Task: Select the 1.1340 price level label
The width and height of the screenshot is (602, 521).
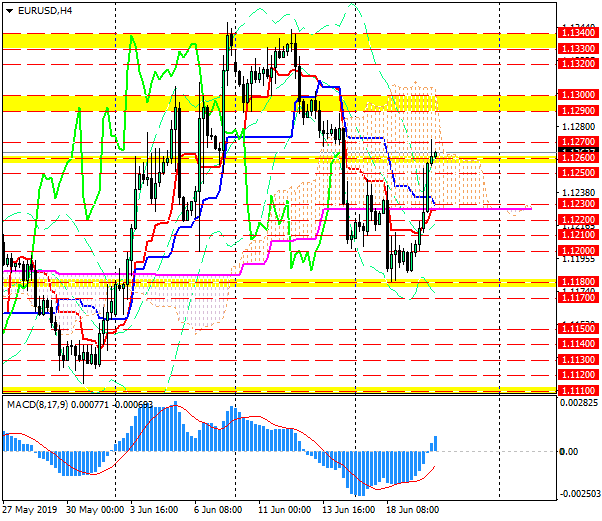Action: (578, 33)
